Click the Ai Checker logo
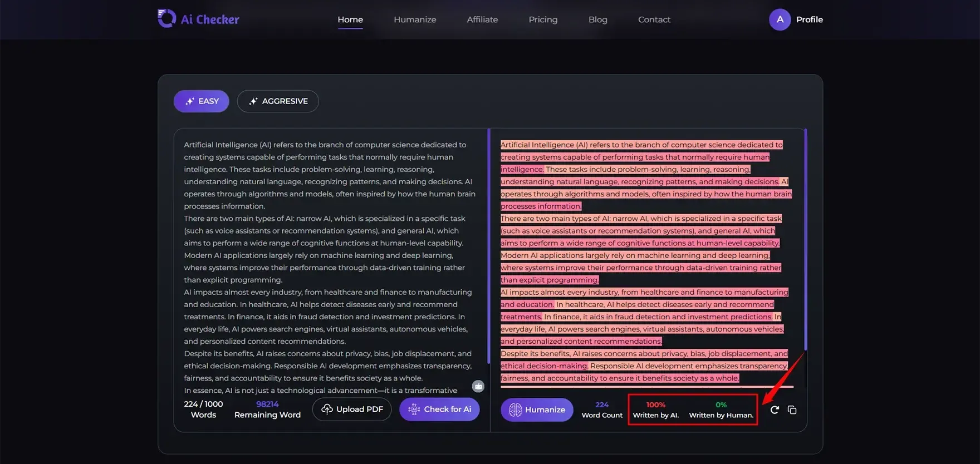 198,19
